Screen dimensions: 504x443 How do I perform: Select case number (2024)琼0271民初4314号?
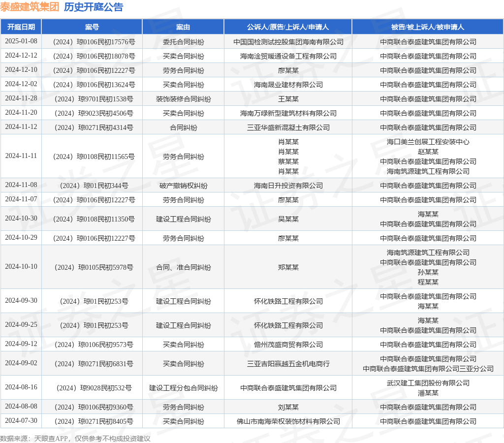coord(94,127)
